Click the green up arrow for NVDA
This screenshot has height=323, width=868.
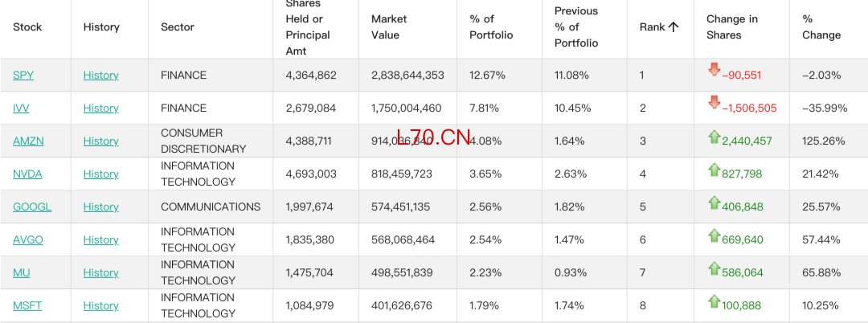(714, 170)
